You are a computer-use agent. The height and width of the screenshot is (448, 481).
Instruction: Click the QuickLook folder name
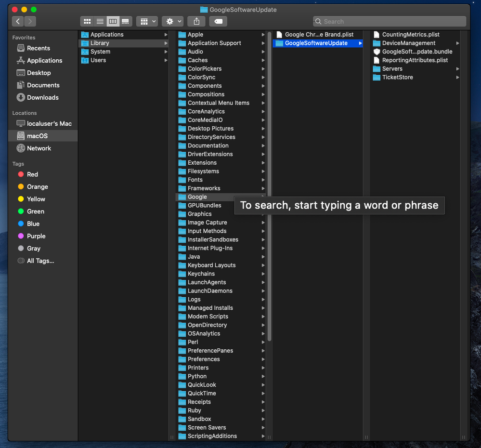pos(202,385)
